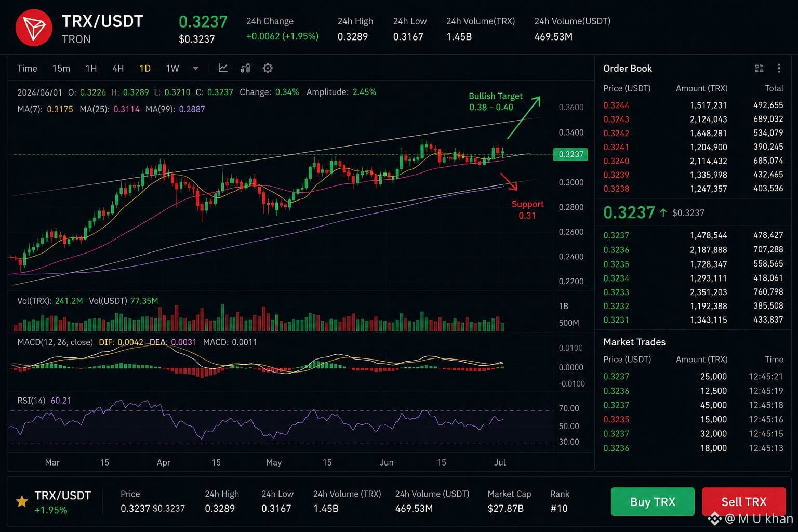The height and width of the screenshot is (532, 798).
Task: Click the Buy TRX button
Action: pyautogui.click(x=653, y=501)
